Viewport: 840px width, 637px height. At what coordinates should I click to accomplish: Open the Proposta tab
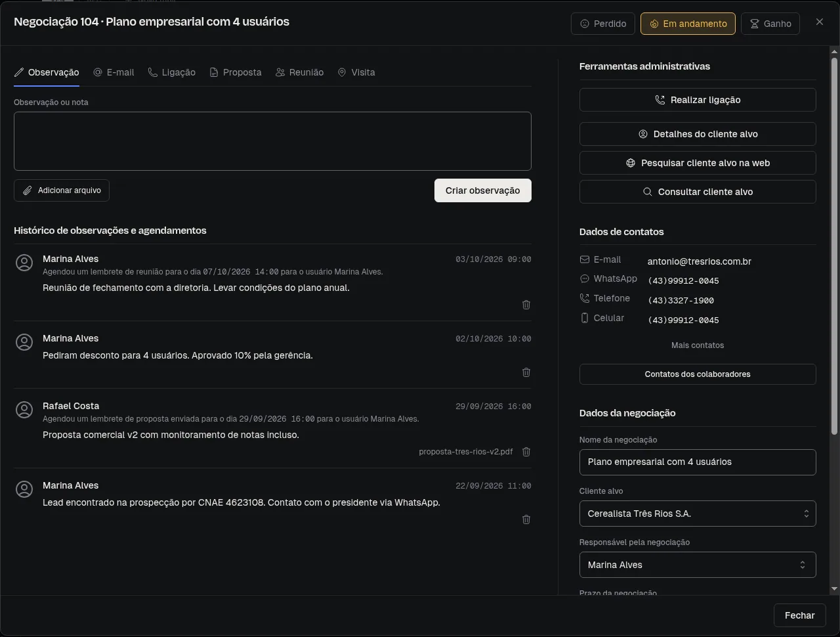(236, 72)
